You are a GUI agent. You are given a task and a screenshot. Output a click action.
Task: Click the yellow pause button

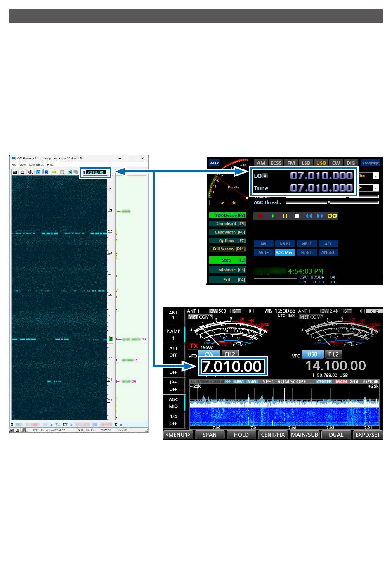285,216
